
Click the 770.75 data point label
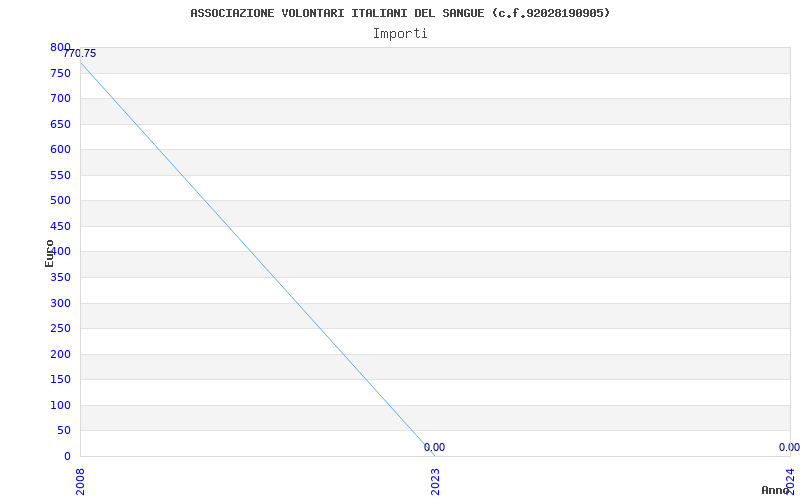tap(80, 54)
